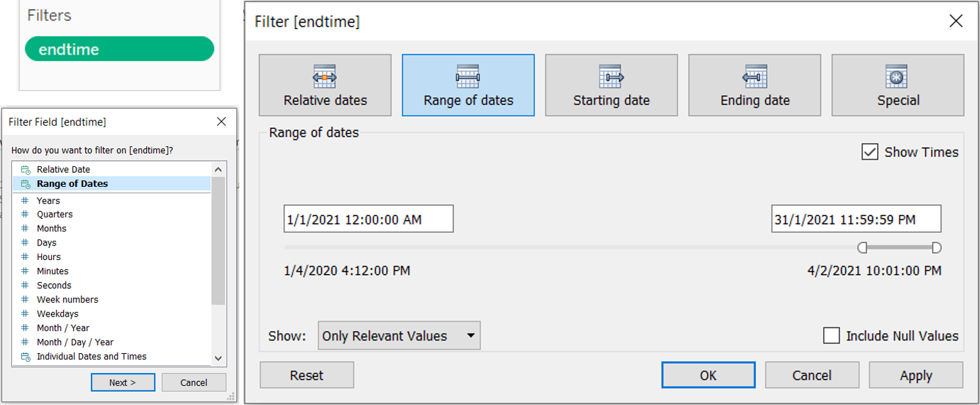Uncheck the Show Times checkbox
980x405 pixels.
(870, 152)
